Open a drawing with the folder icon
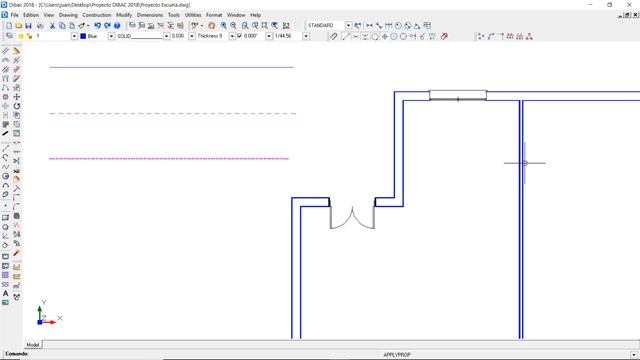 [x=19, y=26]
